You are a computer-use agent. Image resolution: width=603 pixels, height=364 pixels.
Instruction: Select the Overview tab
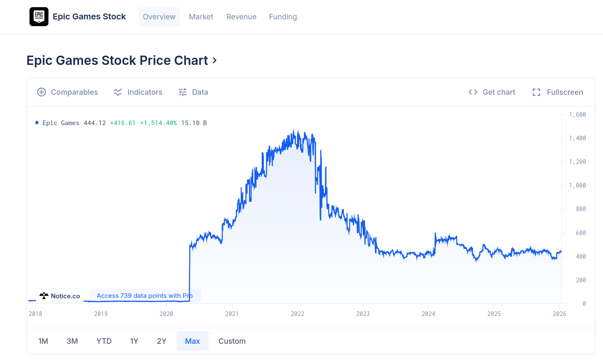(159, 17)
